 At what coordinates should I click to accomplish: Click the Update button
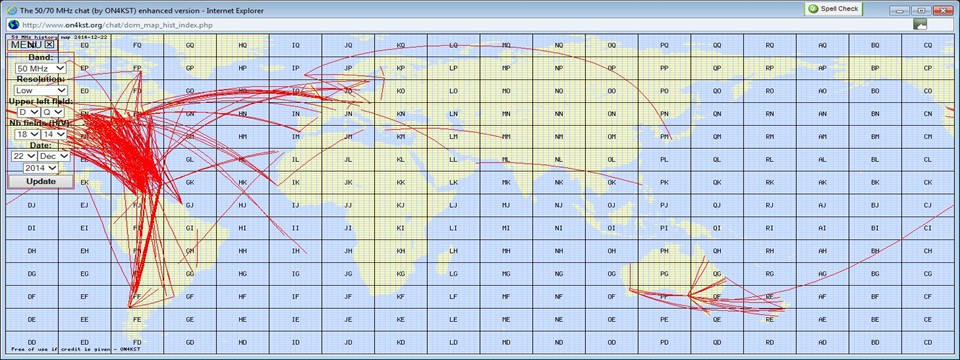pyautogui.click(x=40, y=181)
